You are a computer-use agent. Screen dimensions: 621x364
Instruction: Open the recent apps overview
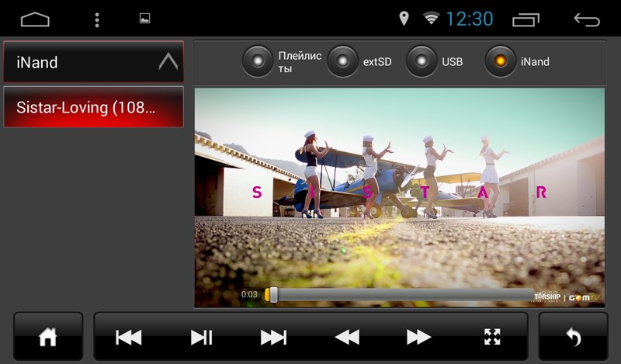tap(526, 20)
